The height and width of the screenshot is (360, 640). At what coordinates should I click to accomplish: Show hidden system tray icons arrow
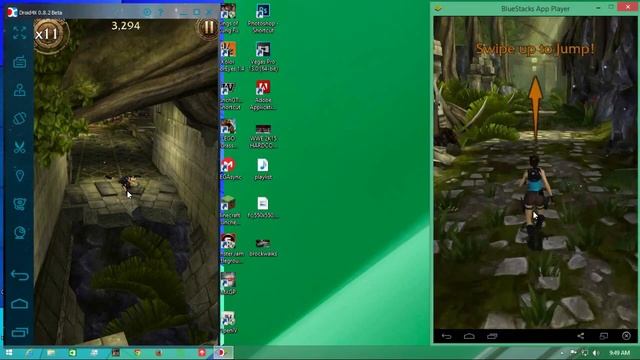(562, 353)
